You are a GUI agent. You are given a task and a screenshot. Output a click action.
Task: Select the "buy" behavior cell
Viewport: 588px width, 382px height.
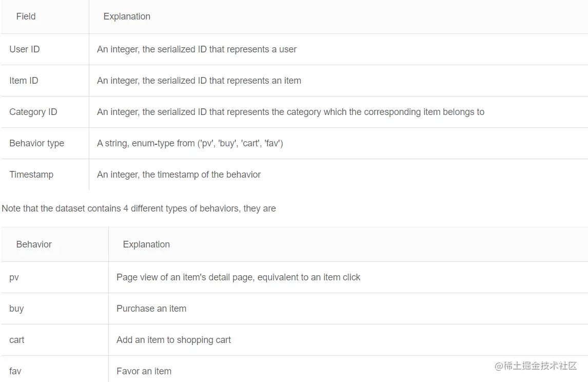(16, 309)
